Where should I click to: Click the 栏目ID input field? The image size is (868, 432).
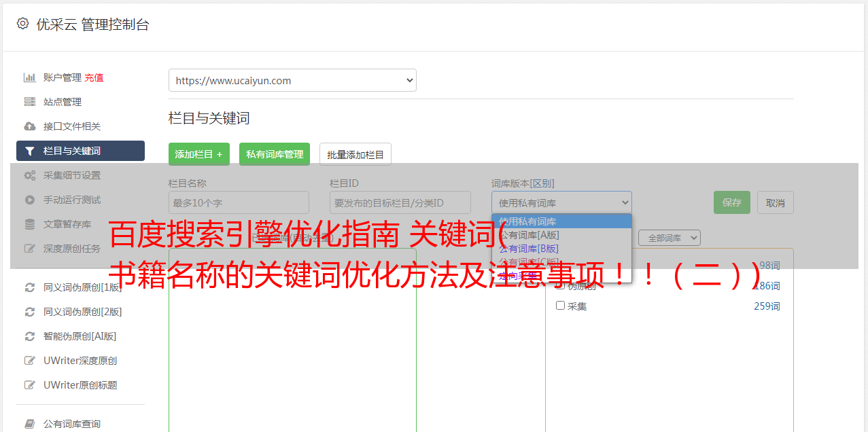pyautogui.click(x=400, y=202)
